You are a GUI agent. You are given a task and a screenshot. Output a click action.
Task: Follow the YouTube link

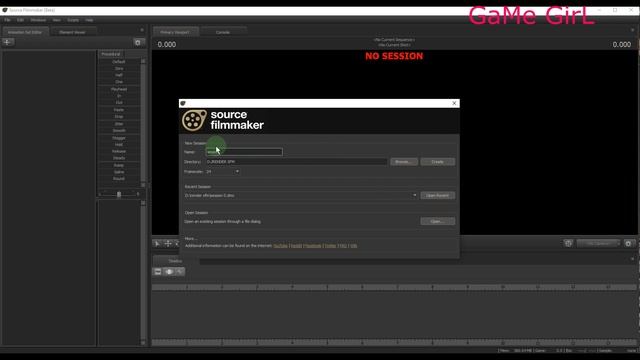[x=280, y=246]
